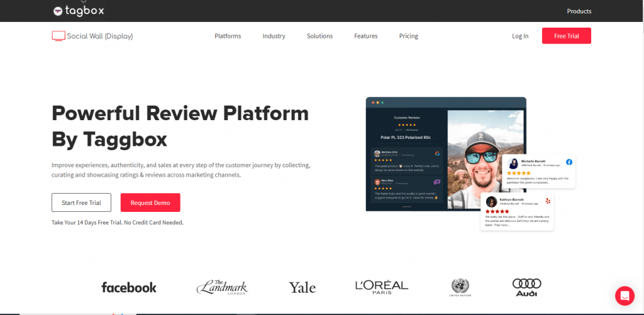This screenshot has width=644, height=315.
Task: Open the Industry menu
Action: (274, 36)
